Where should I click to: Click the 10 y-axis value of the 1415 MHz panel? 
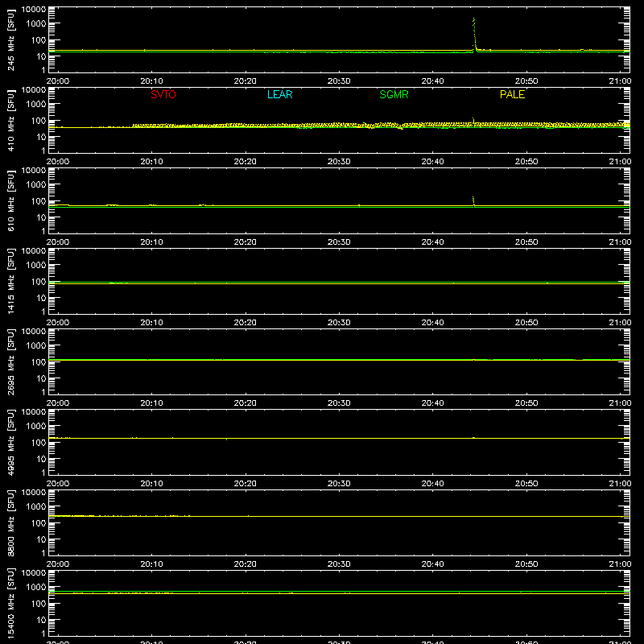point(41,298)
